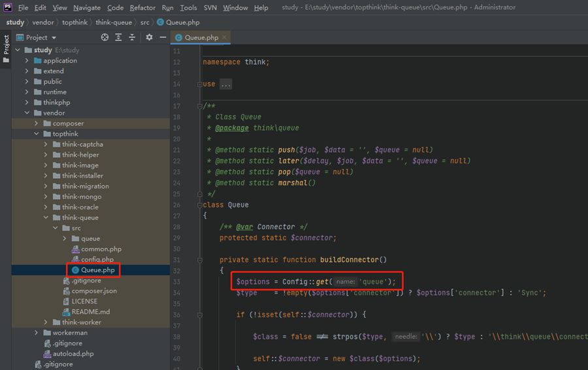Viewport: 588px width, 370px height.
Task: Click the Expand All icon in Project panel
Action: pos(119,37)
